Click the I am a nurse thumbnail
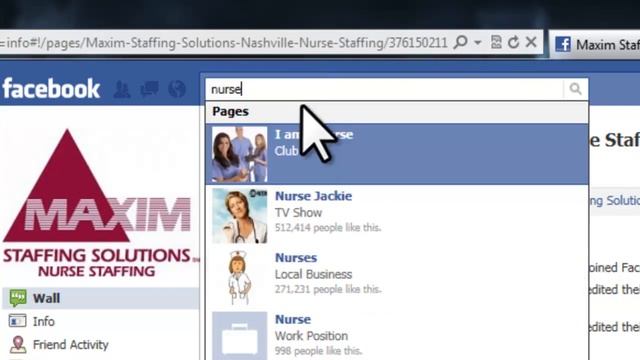640x360 pixels. pyautogui.click(x=240, y=154)
